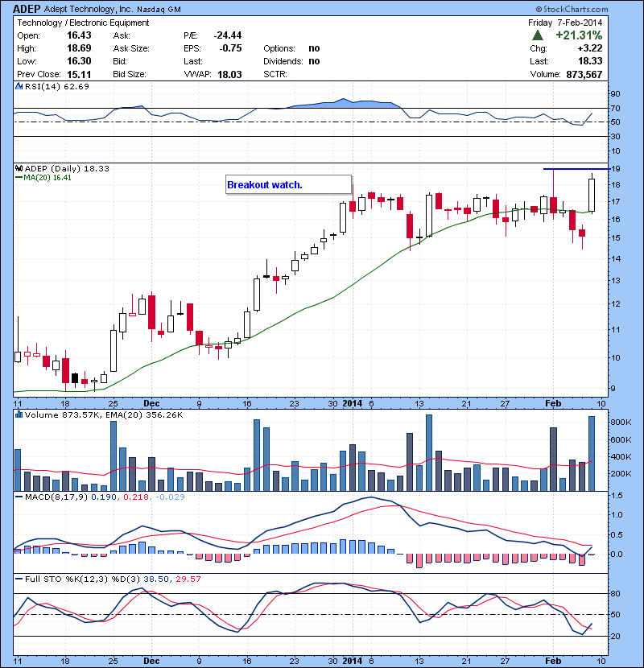Click the 90 label on RSI axis
The height and width of the screenshot is (668, 644).
click(x=616, y=93)
